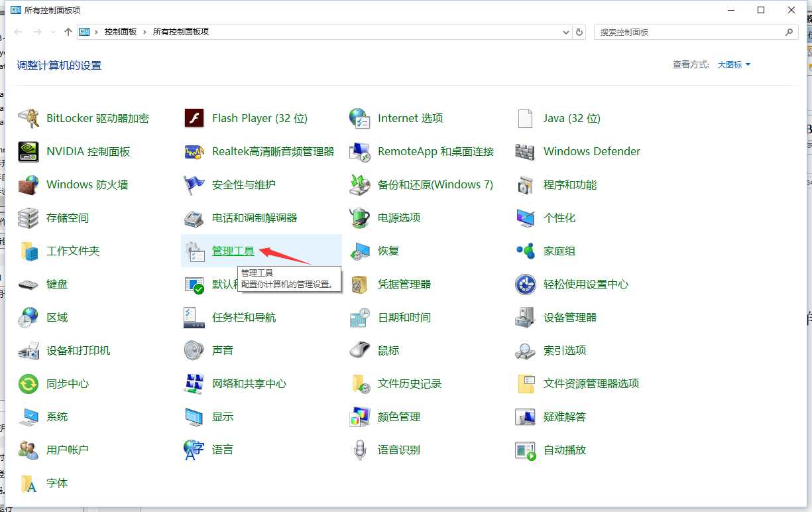Go back with the back arrow
812x512 pixels.
pos(18,32)
